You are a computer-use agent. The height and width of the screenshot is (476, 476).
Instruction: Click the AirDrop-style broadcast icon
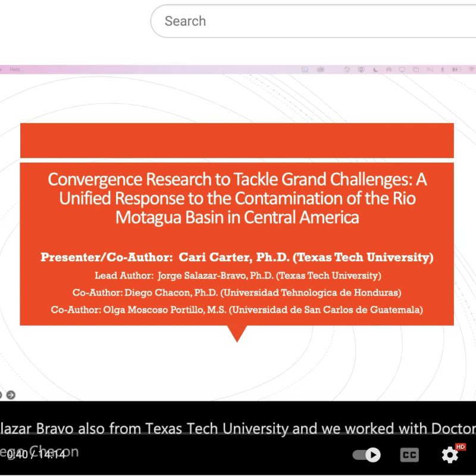[x=389, y=70]
